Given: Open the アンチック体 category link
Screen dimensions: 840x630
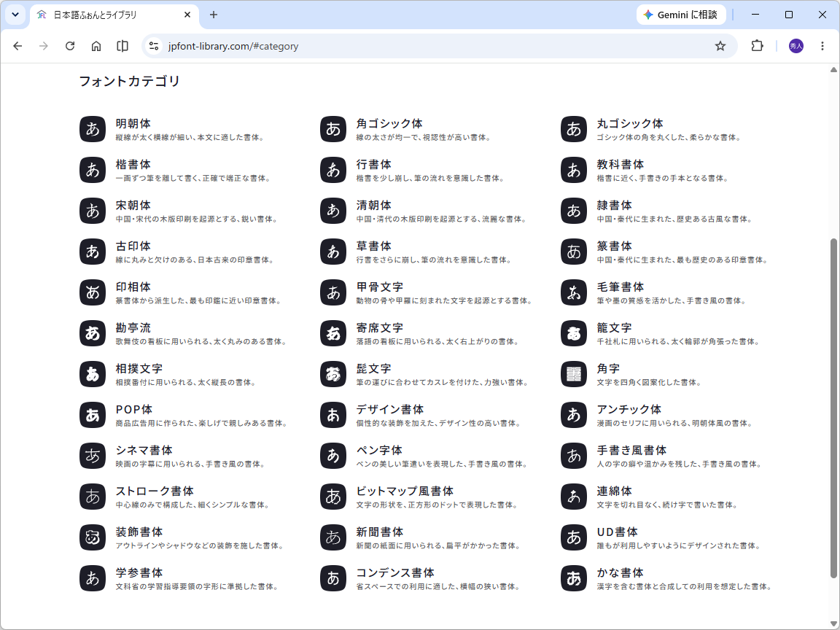Looking at the screenshot, I should click(x=629, y=409).
